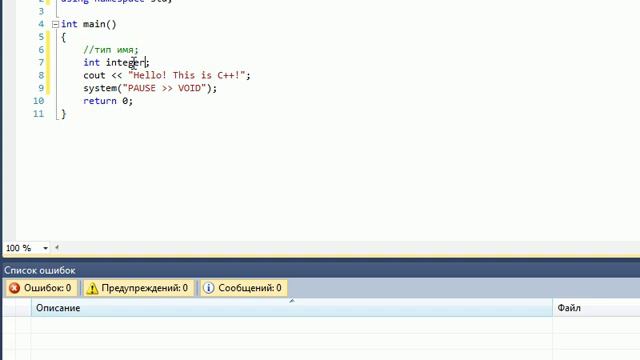Click the 'cout' keyword on line 8
This screenshot has width=640, height=360.
point(94,75)
